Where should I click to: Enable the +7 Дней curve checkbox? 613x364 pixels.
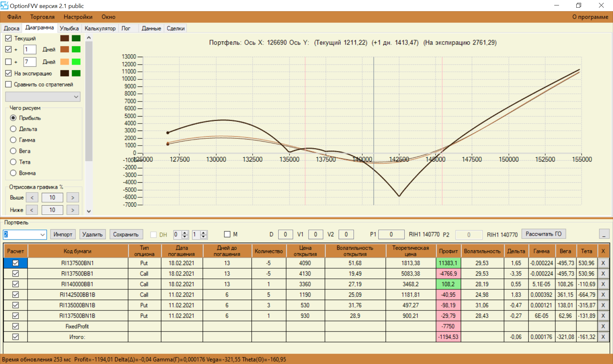pyautogui.click(x=9, y=62)
